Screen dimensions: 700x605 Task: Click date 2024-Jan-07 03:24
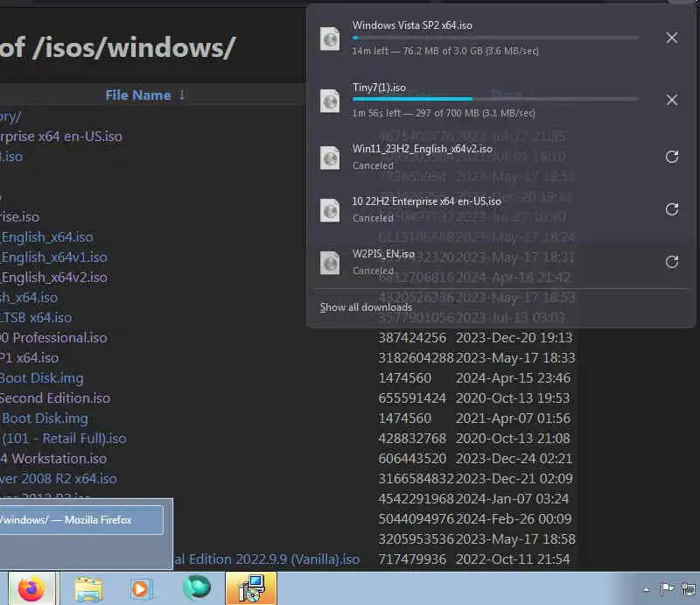[512, 498]
